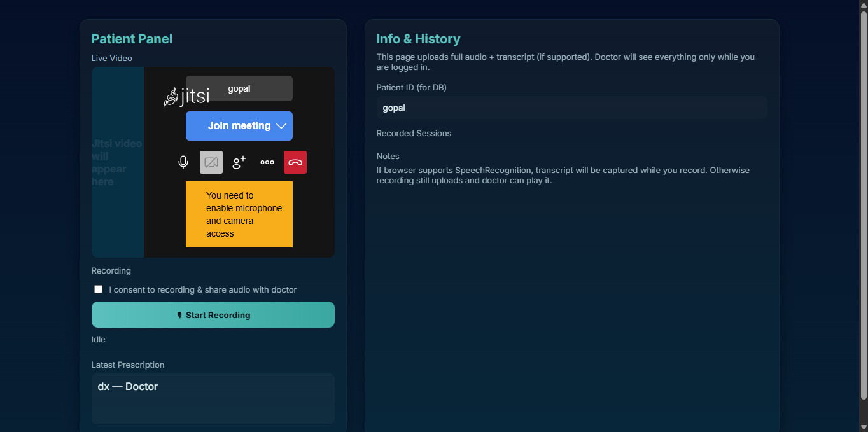Click the yellow microphone and camera access warning
Screen dimensions: 868x432
239,214
